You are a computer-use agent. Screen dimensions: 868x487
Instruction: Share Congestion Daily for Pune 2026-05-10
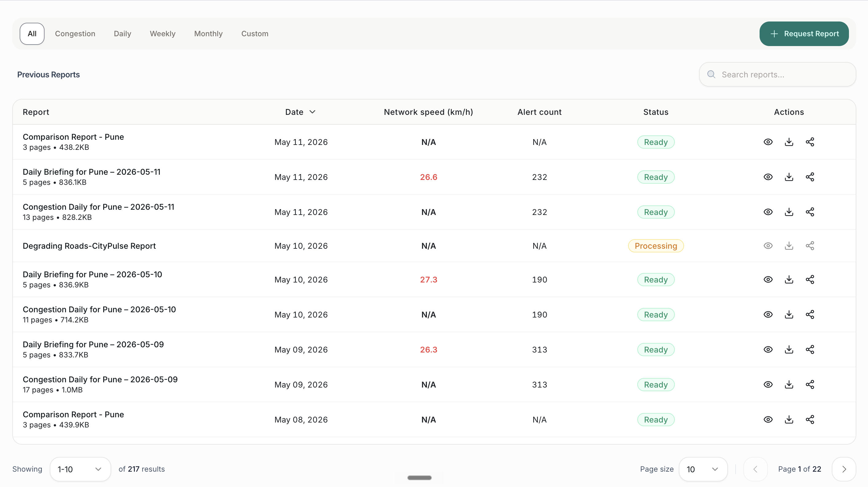(x=810, y=314)
